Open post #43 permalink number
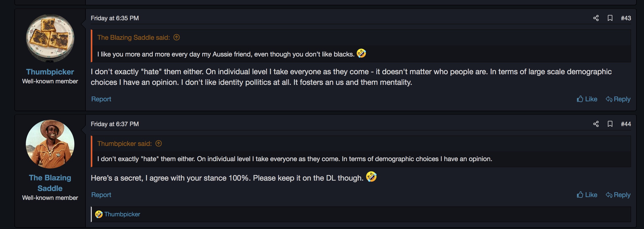 point(626,18)
